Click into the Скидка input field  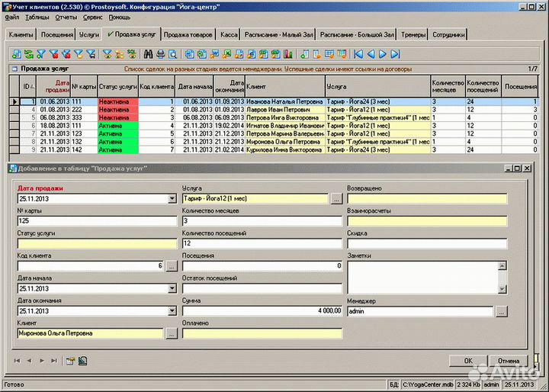pyautogui.click(x=426, y=244)
